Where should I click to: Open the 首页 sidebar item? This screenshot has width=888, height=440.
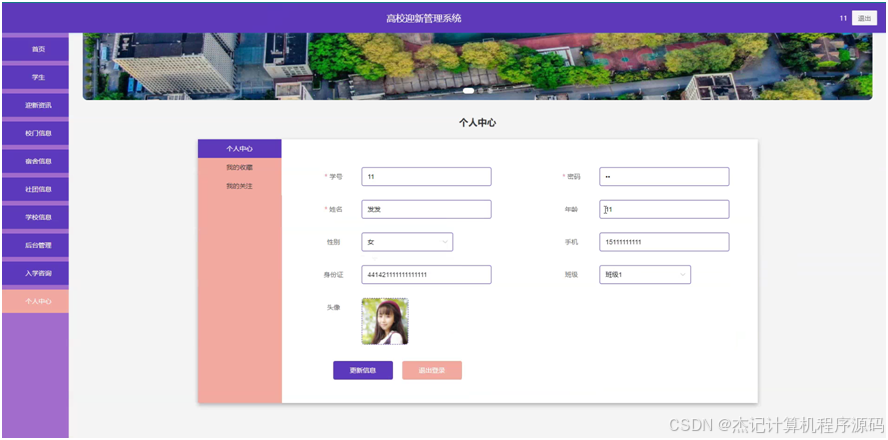click(x=36, y=49)
